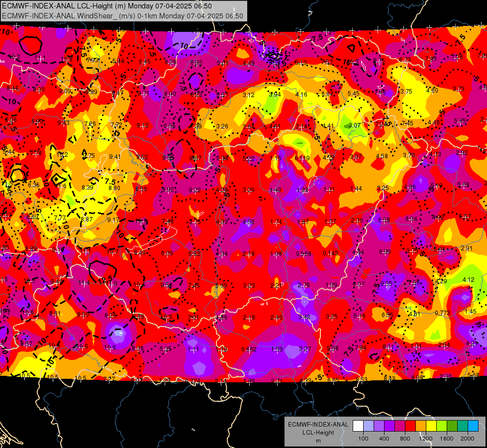The width and height of the screenshot is (487, 448).
Task: Click the sky blue legend swatch
Action: click(x=474, y=426)
